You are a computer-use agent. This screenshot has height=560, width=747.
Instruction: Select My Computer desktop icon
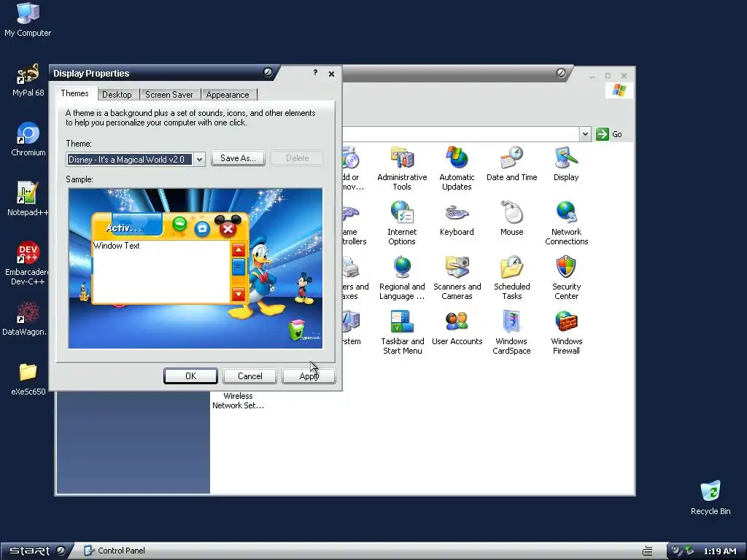pos(28,20)
